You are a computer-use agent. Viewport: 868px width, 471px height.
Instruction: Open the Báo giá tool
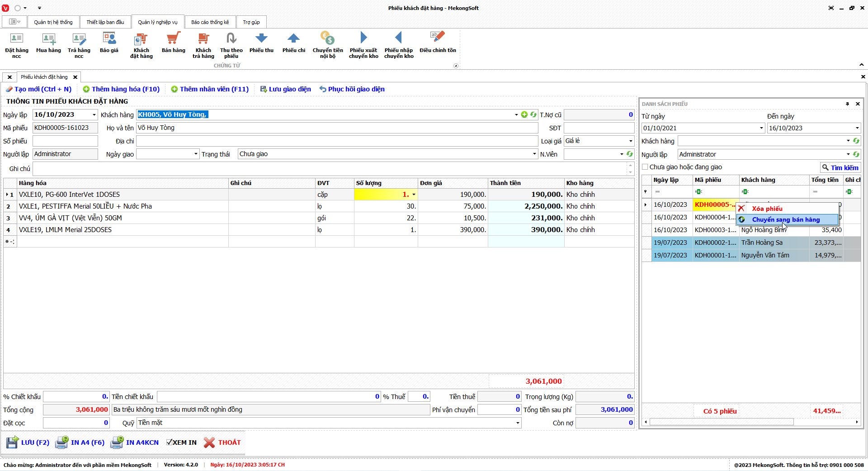point(109,43)
